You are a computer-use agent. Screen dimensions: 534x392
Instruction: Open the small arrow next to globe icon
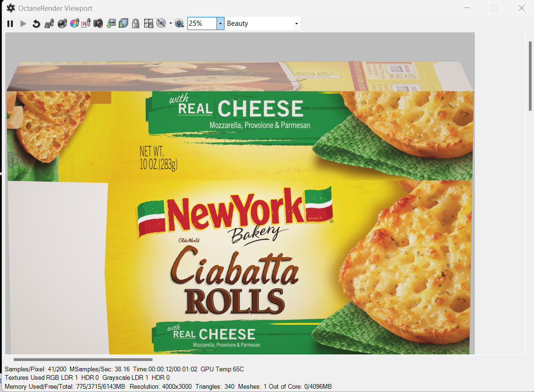[170, 23]
